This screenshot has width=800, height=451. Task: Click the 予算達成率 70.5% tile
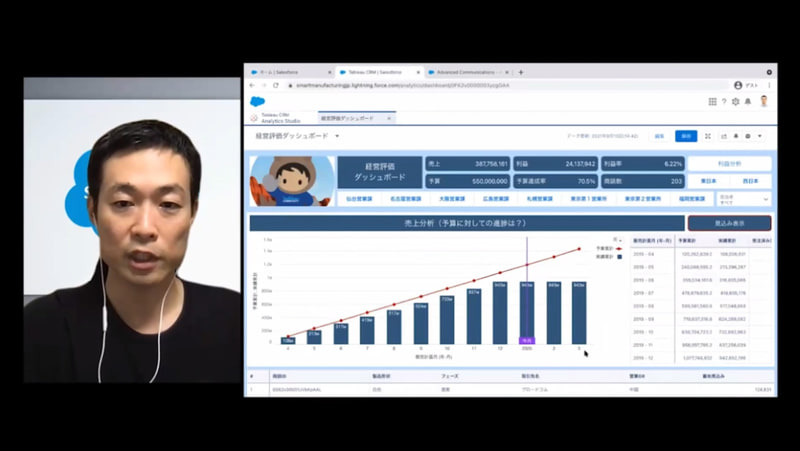pos(555,181)
